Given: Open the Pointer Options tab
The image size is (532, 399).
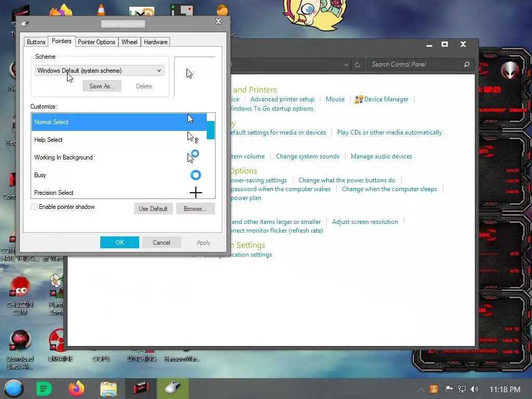Looking at the screenshot, I should (96, 42).
